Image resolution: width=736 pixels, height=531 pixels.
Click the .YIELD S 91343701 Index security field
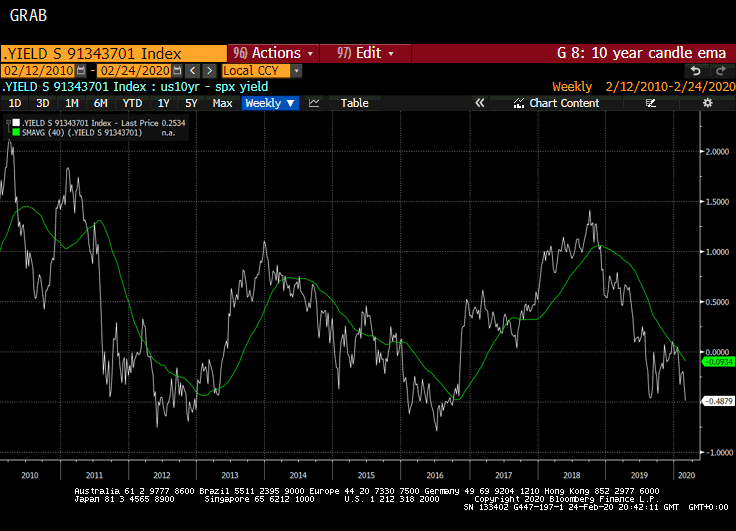tap(114, 53)
